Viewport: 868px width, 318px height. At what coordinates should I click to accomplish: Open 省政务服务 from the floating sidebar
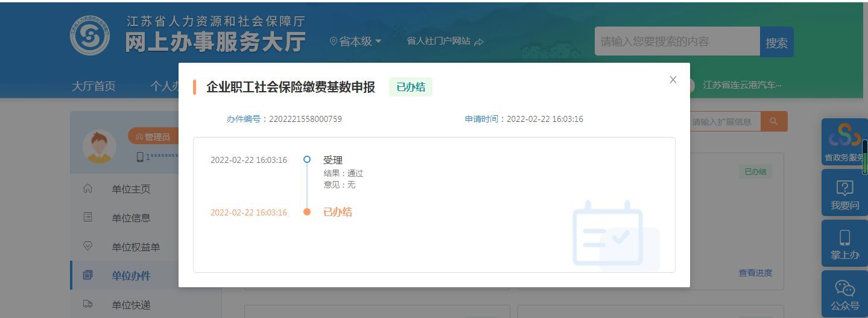point(844,142)
